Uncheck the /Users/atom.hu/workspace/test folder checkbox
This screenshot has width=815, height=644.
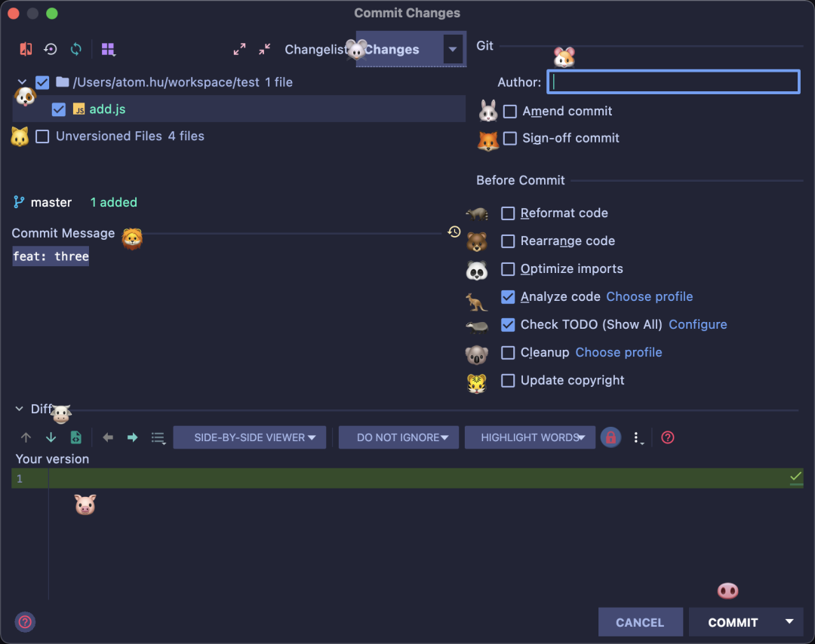point(42,82)
